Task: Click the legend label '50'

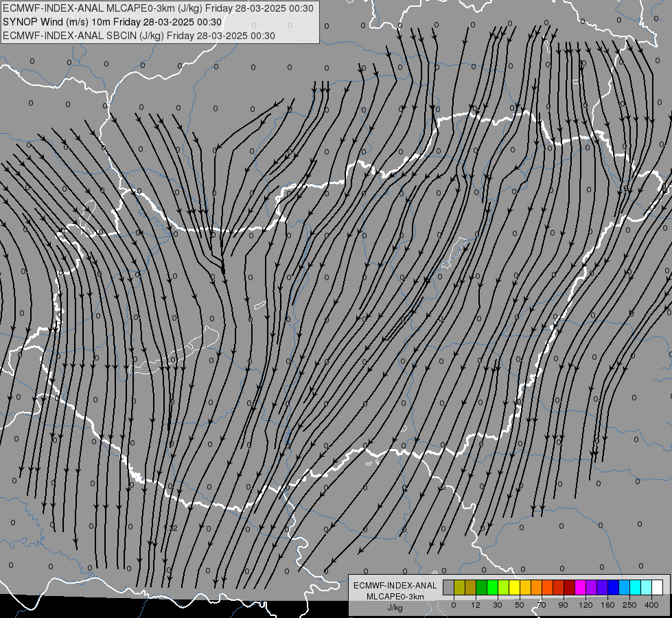Action: (520, 605)
